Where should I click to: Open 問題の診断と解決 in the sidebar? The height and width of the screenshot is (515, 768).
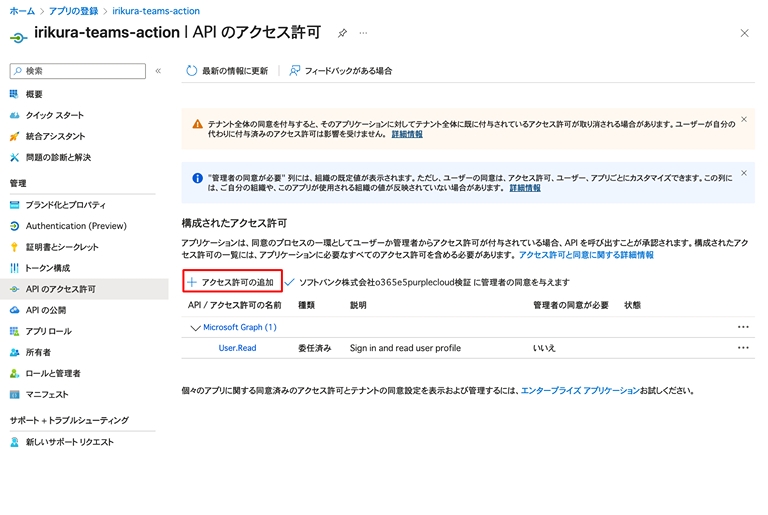tap(58, 157)
